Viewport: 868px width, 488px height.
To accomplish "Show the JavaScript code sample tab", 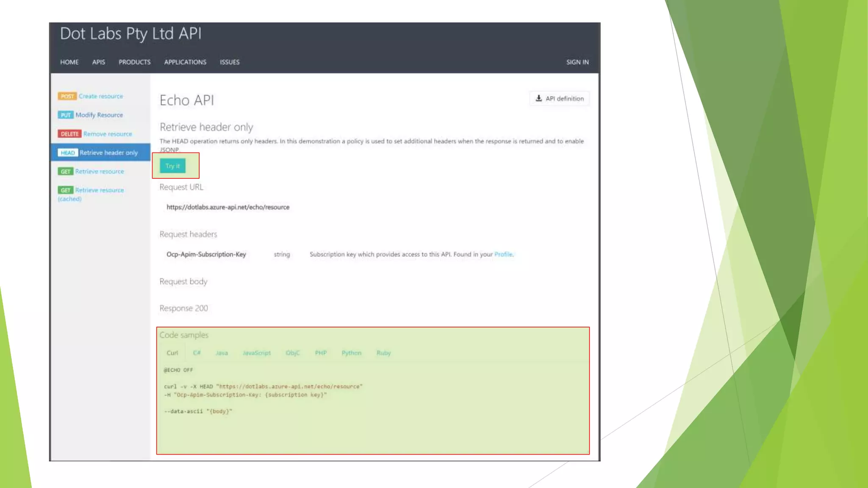I will pyautogui.click(x=256, y=353).
